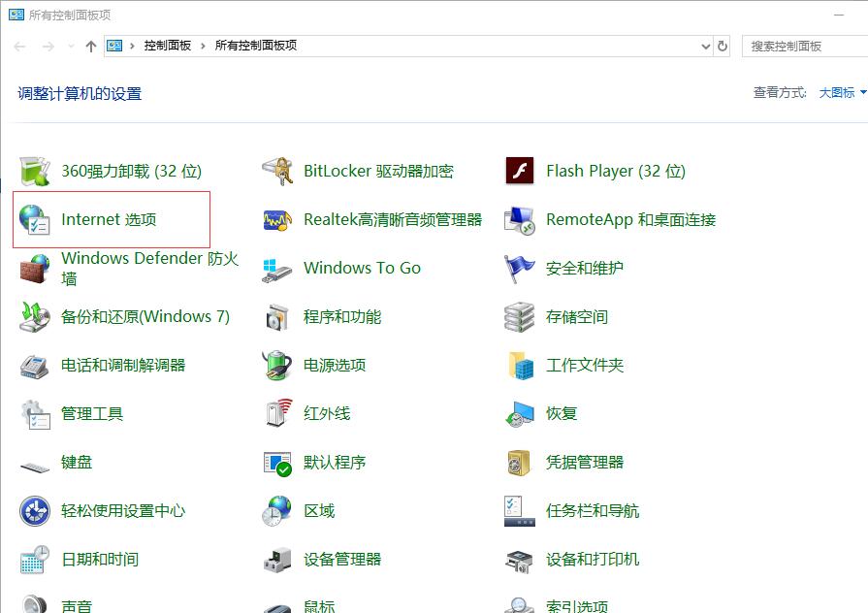Click the Windows Defender 防火墙 icon

pyautogui.click(x=35, y=269)
